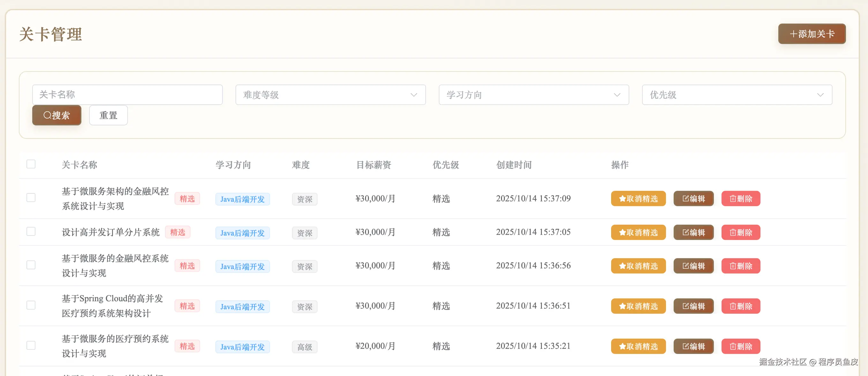
Task: Click trash icon to delete 15:36:56 row
Action: [733, 266]
